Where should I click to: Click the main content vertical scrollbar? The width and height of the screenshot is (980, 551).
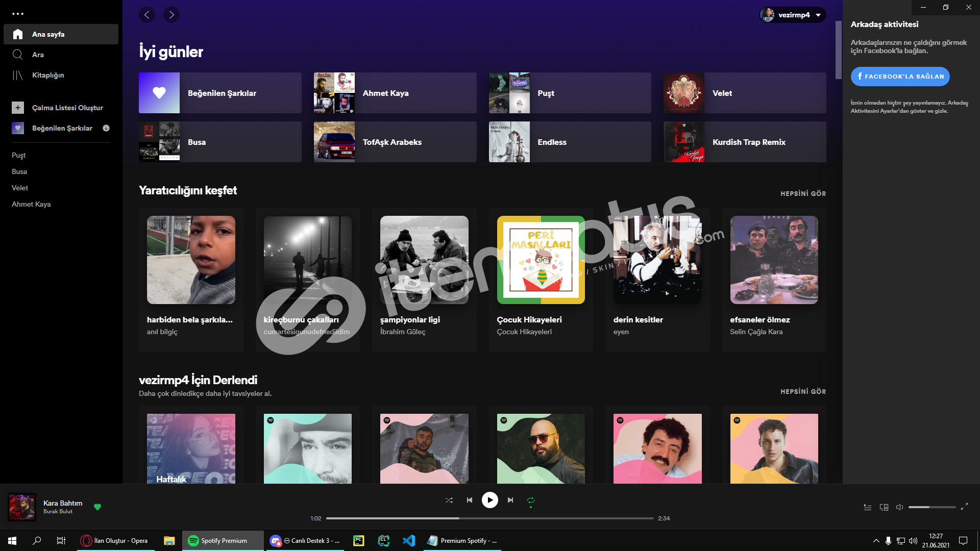click(x=838, y=50)
